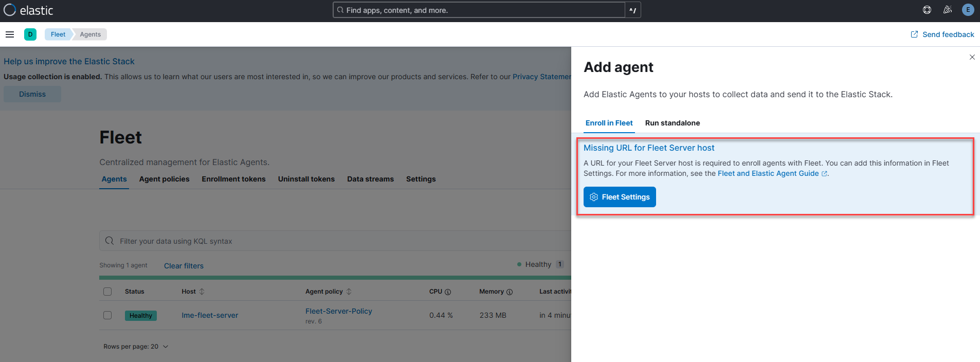
Task: Open the Uninstall tokens tab
Action: (306, 179)
